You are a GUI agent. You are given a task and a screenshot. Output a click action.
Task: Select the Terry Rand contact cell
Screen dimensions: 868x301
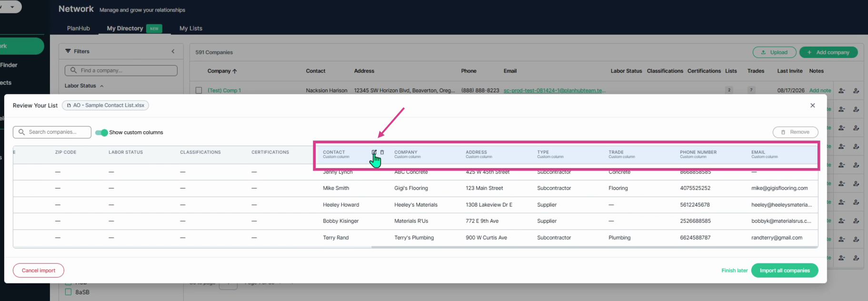(x=336, y=238)
